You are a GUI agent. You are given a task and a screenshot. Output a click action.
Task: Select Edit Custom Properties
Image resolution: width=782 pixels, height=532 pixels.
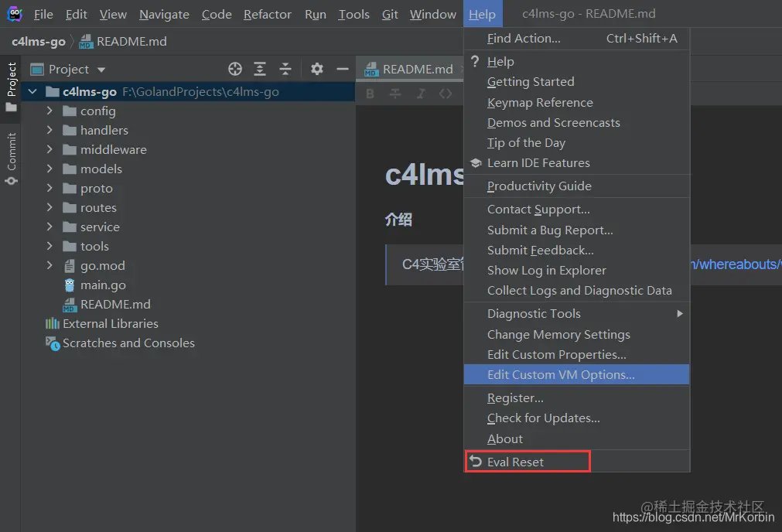click(576, 354)
